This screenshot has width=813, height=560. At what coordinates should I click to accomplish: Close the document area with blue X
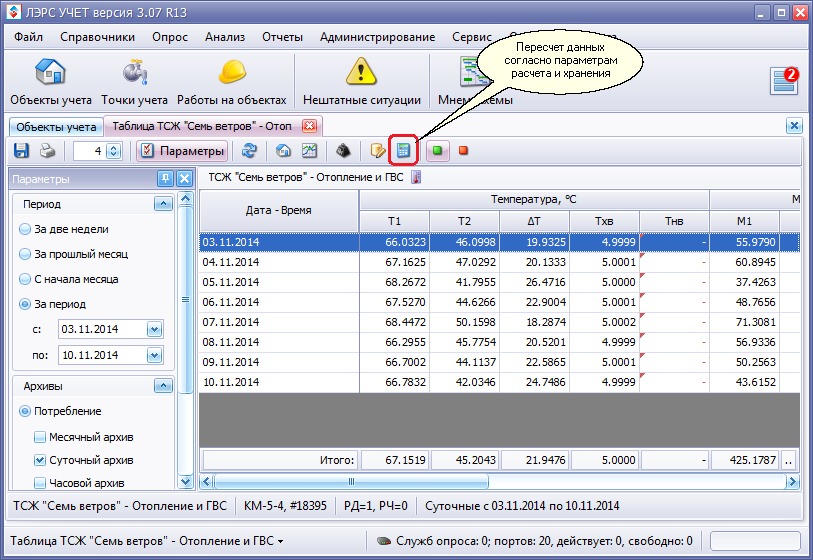tap(794, 125)
